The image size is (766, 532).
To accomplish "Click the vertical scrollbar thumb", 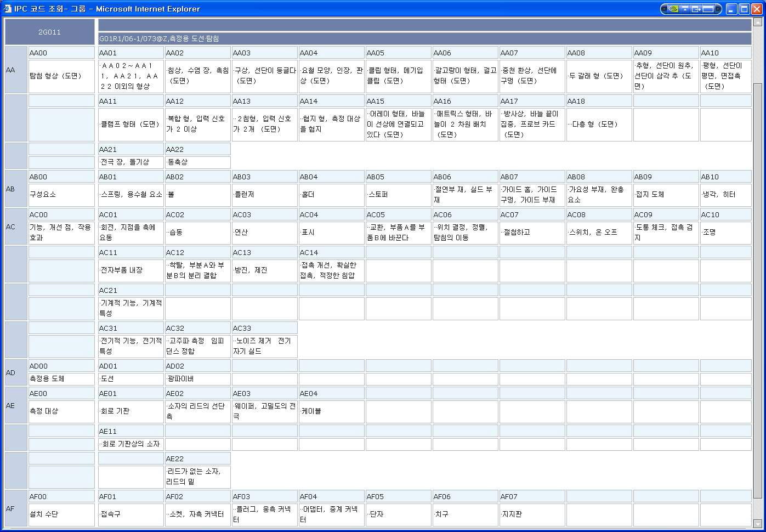I will (x=758, y=291).
